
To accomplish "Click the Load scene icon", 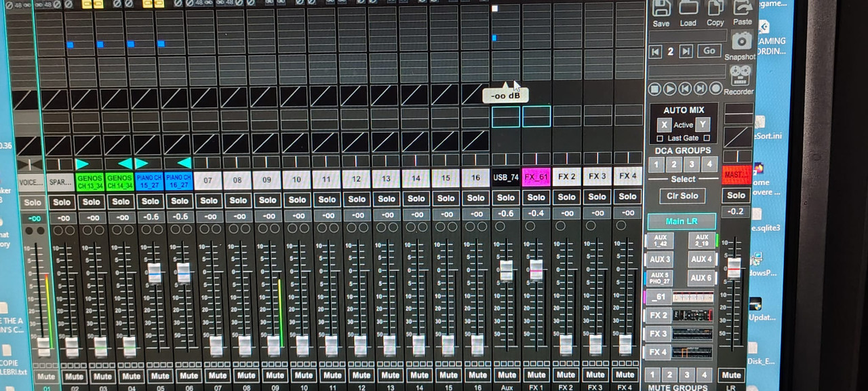I will [x=688, y=7].
